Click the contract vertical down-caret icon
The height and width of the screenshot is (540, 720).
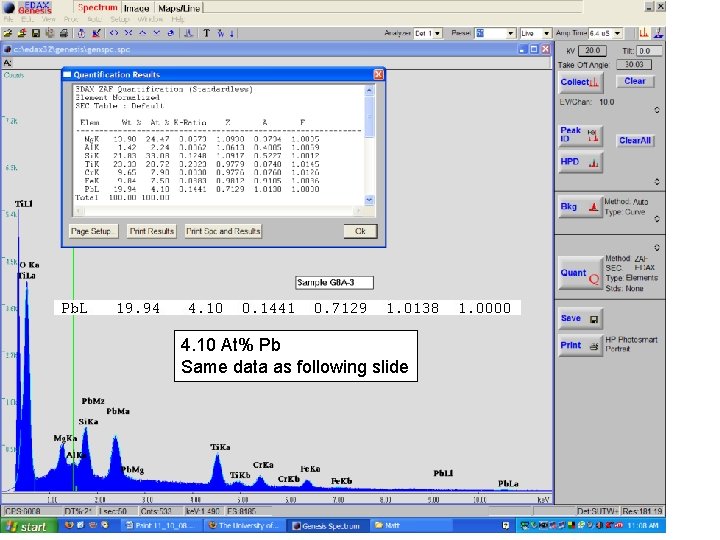157,33
